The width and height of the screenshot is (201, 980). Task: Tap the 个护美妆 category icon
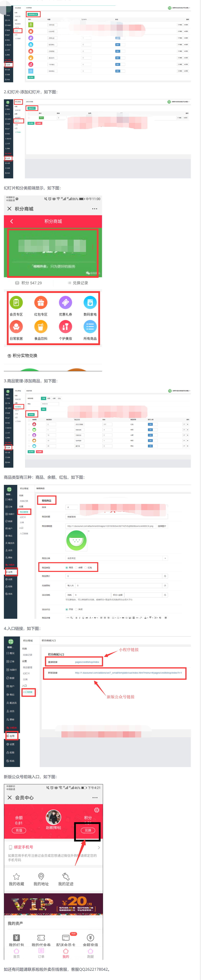pos(65,327)
